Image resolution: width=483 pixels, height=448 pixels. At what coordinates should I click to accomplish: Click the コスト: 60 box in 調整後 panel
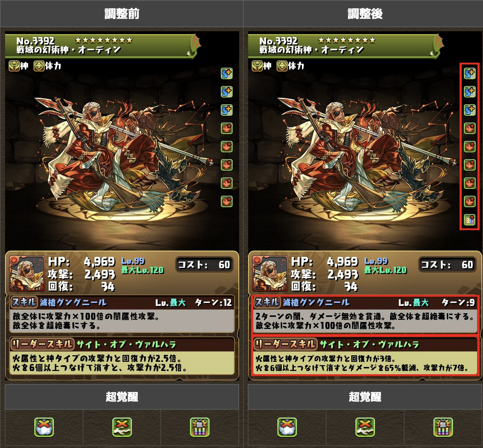[x=447, y=265]
